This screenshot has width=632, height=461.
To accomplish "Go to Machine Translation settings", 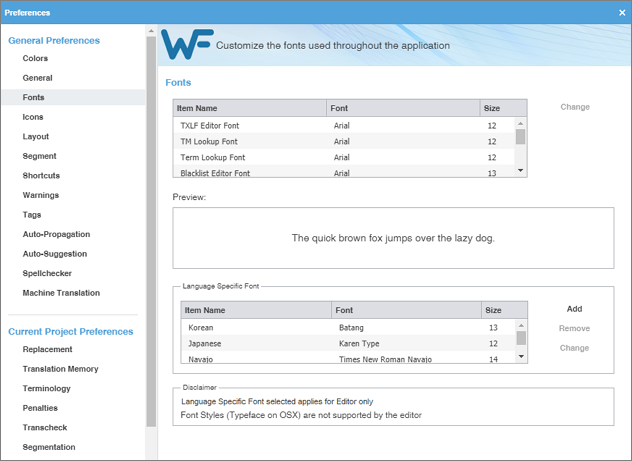I will click(x=61, y=293).
